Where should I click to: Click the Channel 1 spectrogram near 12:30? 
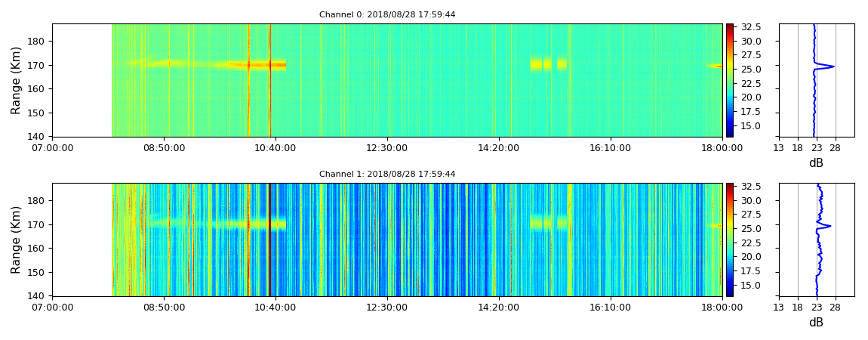pos(387,240)
